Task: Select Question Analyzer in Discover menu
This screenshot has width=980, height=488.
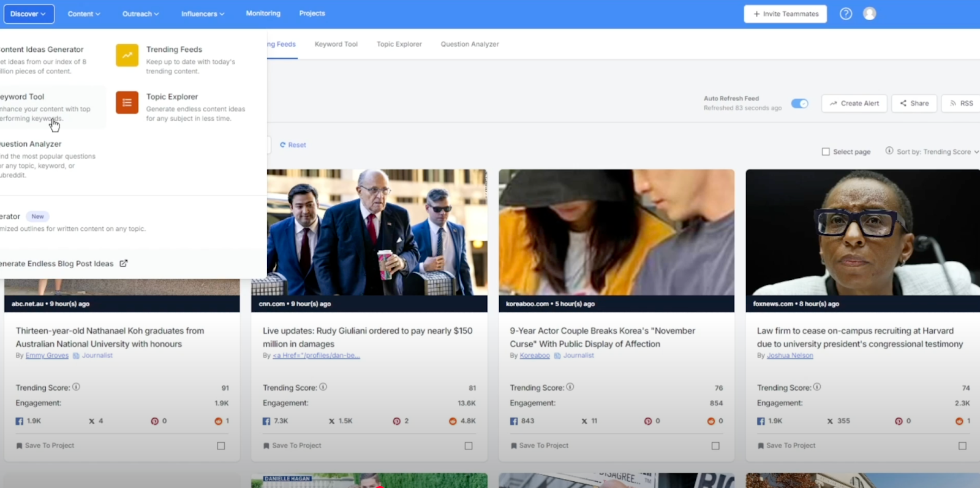Action: click(x=49, y=159)
